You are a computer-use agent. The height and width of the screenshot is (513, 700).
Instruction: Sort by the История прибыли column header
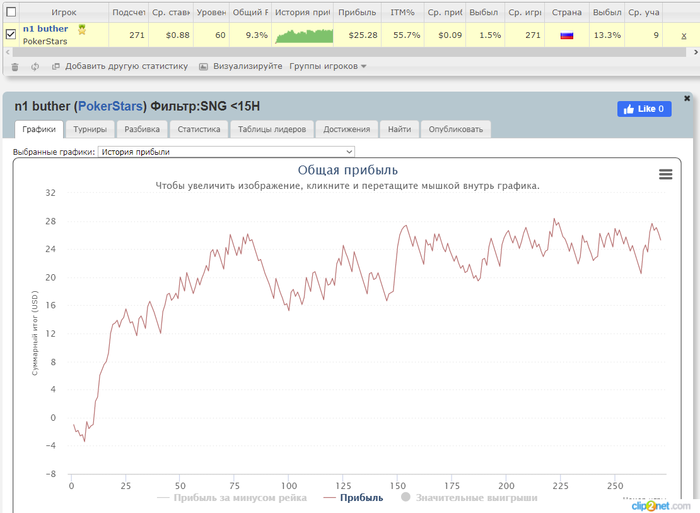click(303, 13)
